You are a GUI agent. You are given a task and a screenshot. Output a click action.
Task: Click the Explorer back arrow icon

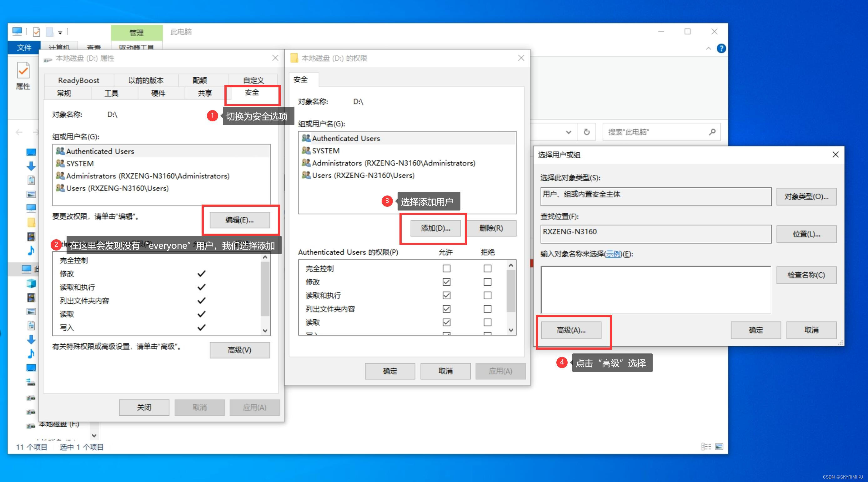(x=19, y=132)
